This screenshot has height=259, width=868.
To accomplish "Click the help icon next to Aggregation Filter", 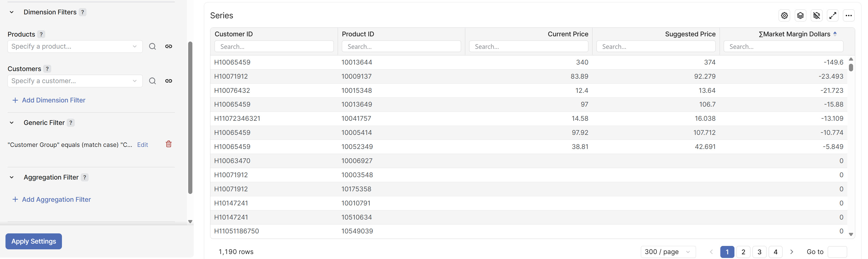I will click(x=85, y=177).
